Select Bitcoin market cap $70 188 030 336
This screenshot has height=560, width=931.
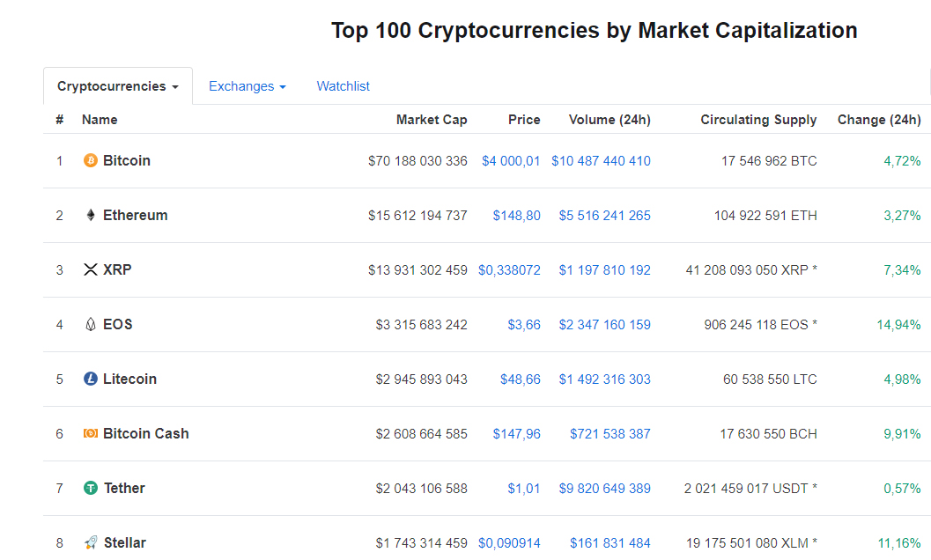418,161
